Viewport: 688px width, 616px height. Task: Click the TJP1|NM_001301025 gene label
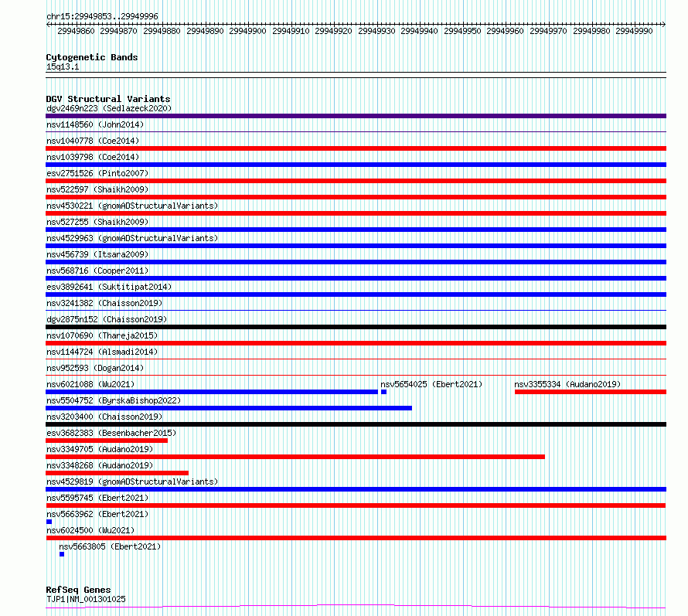(86, 599)
